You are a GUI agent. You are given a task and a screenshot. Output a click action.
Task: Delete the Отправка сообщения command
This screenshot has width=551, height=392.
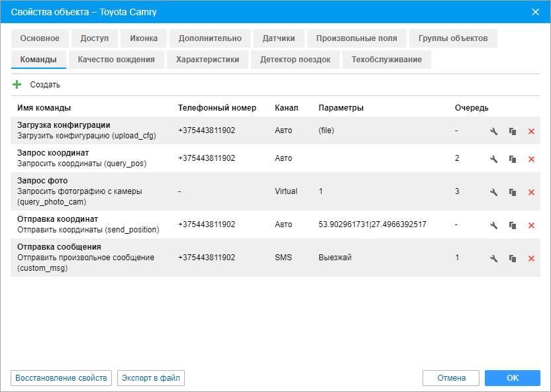(x=531, y=258)
